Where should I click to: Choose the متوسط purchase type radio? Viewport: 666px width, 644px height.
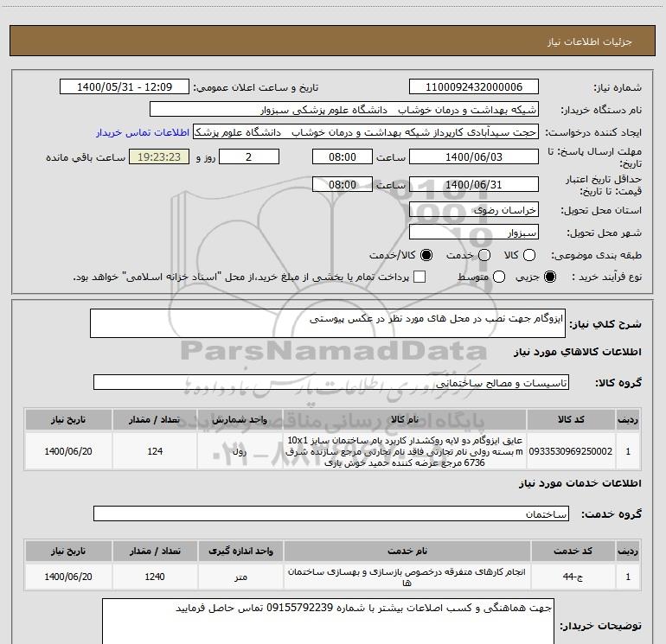[499, 277]
